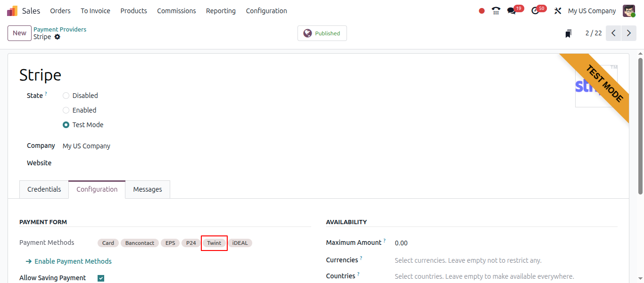Click the EPS payment method tag
644x283 pixels.
[x=170, y=243]
